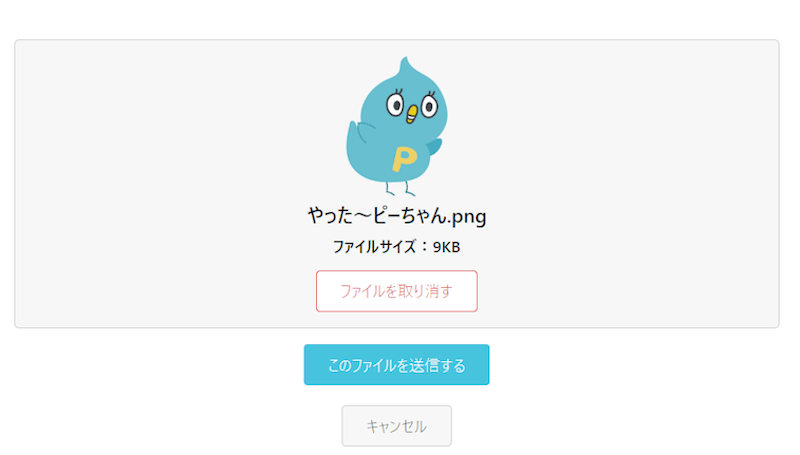Viewport: 800px width, 455px height.
Task: Send the file with このファイルを送信する
Action: [x=396, y=365]
